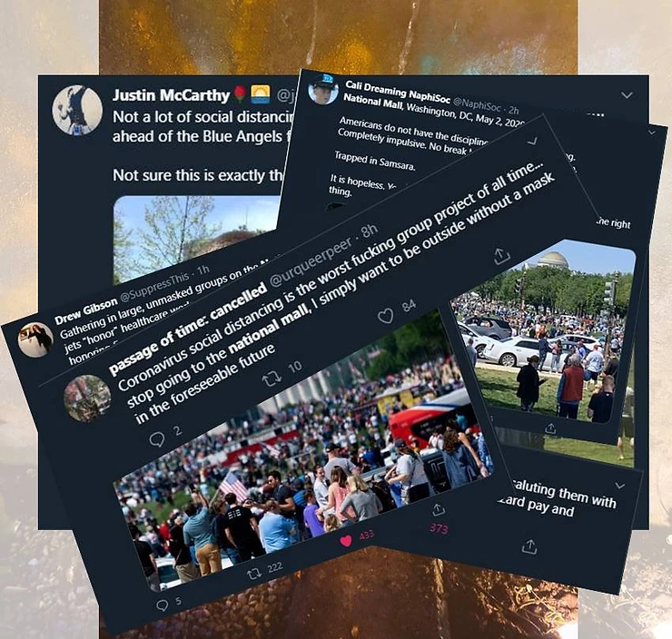The image size is (672, 639).
Task: Click the reply icon showing 5 replies
Action: pos(162,605)
